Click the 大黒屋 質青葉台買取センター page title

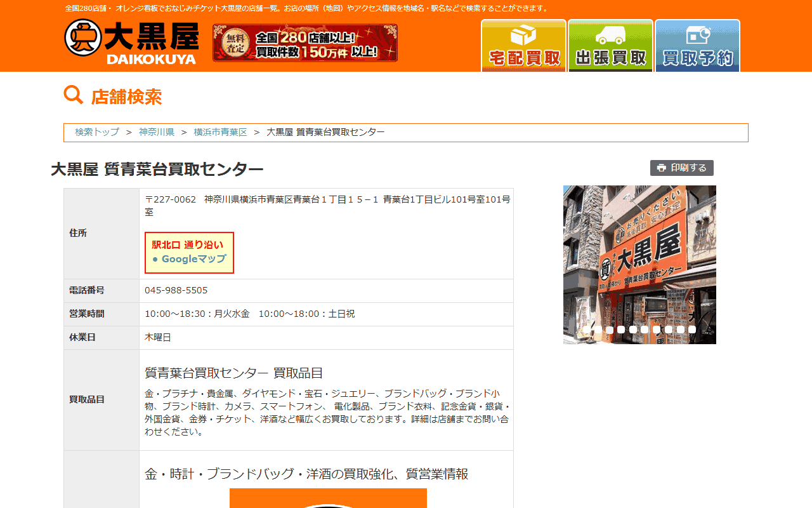tap(157, 170)
